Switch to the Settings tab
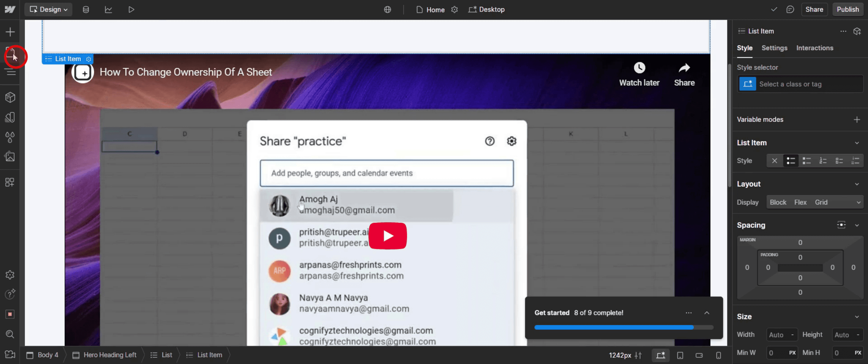The image size is (868, 364). (774, 48)
